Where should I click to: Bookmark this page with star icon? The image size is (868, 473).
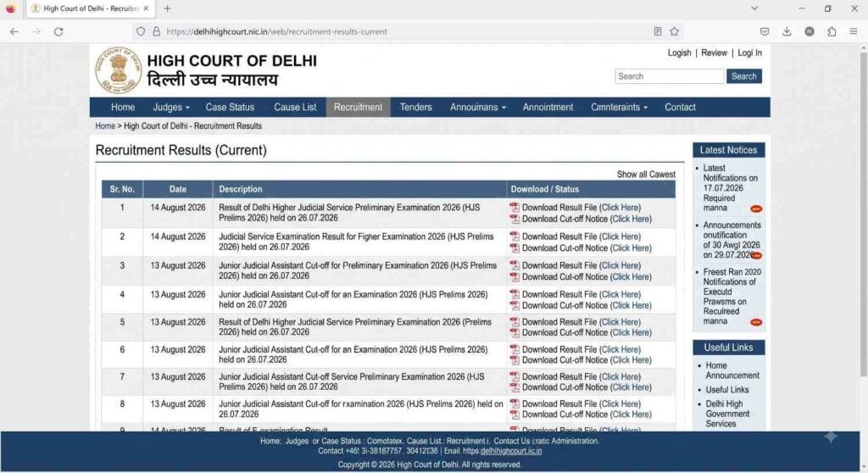pos(674,31)
